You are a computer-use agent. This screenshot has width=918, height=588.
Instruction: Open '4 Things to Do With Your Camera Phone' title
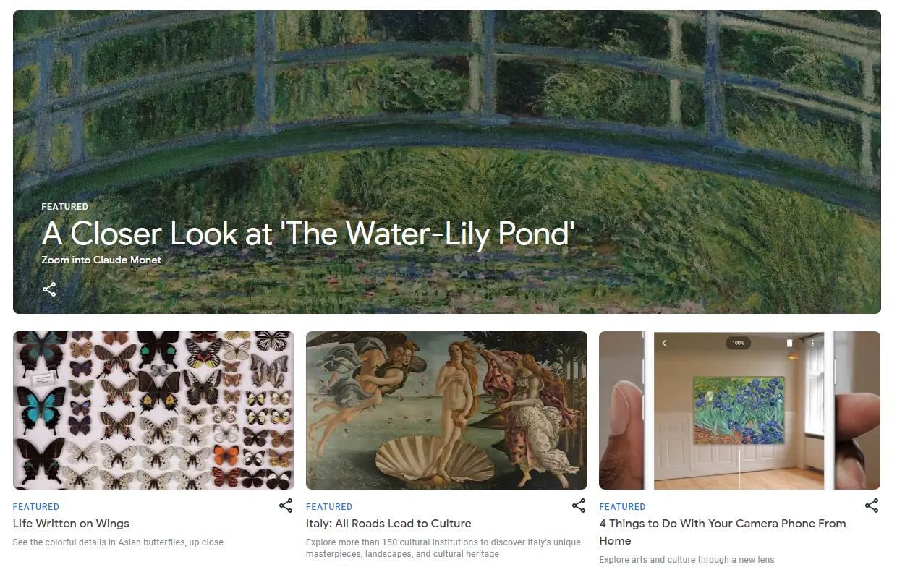coord(723,532)
